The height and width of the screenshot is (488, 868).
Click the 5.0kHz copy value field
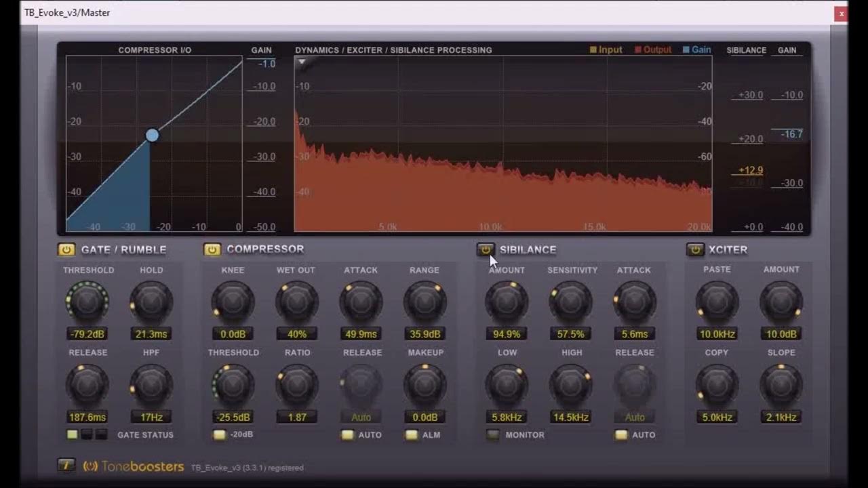717,418
